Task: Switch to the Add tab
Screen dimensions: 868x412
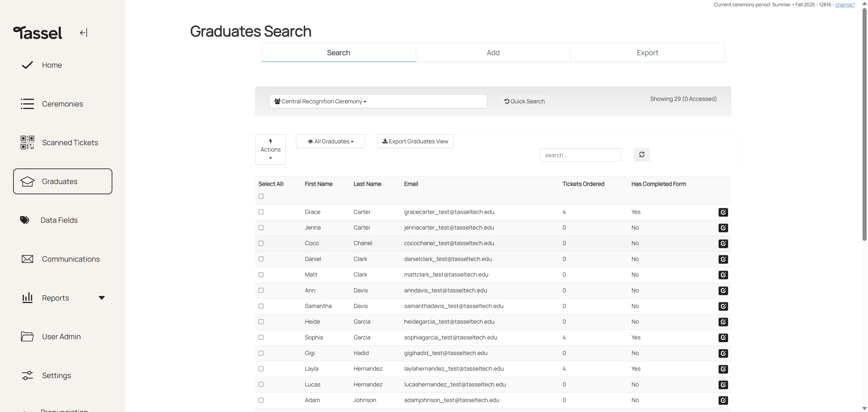Action: 493,53
